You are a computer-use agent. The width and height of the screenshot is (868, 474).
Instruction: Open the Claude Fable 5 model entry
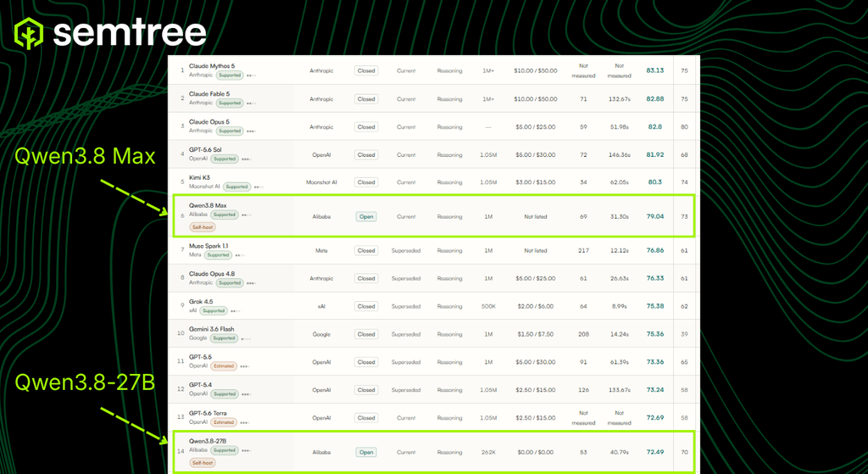tap(209, 94)
